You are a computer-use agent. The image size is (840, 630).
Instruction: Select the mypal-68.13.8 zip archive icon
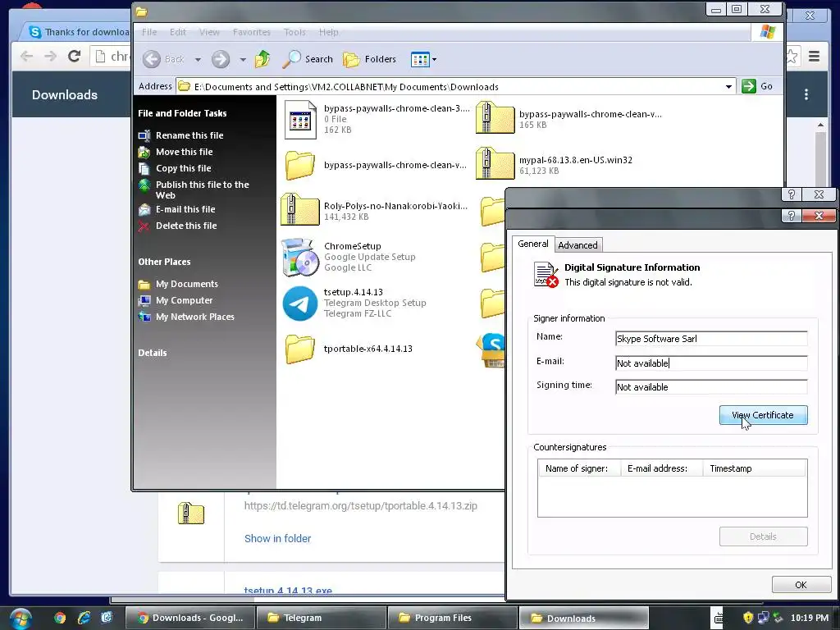pos(495,163)
